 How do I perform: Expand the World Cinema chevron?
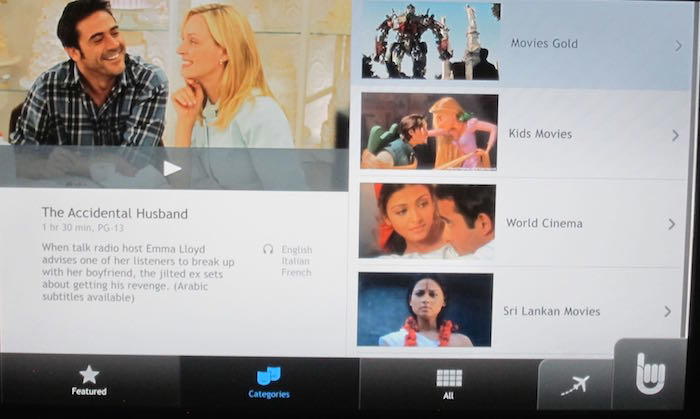[x=672, y=224]
